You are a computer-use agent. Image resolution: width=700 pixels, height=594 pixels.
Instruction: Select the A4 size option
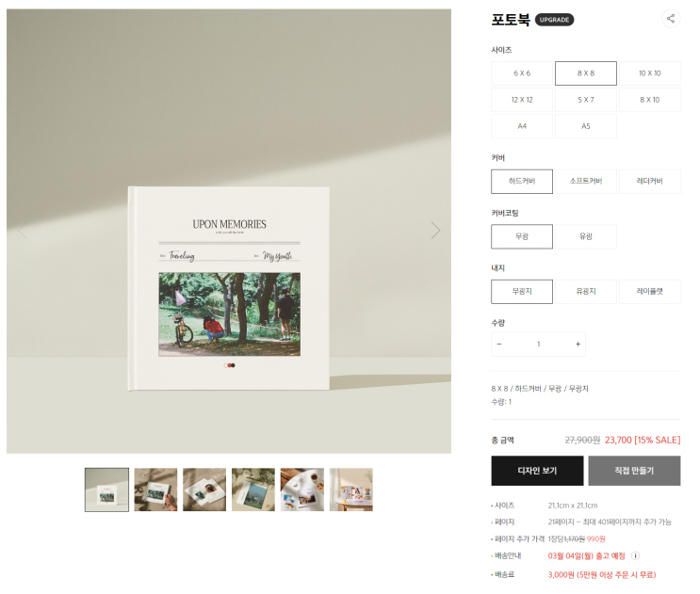(x=522, y=126)
